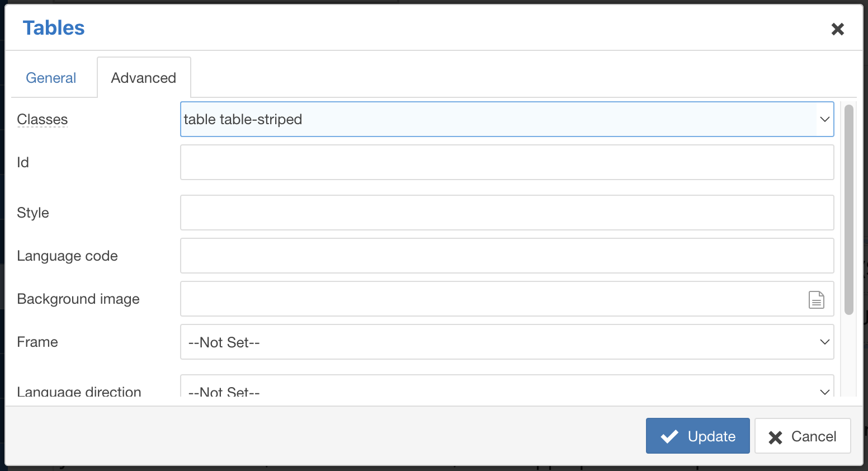Image resolution: width=868 pixels, height=471 pixels.
Task: Focus the Id input field
Action: pos(507,162)
